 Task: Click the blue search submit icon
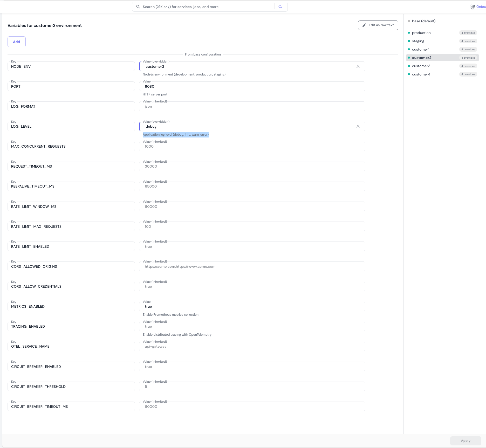280,6
